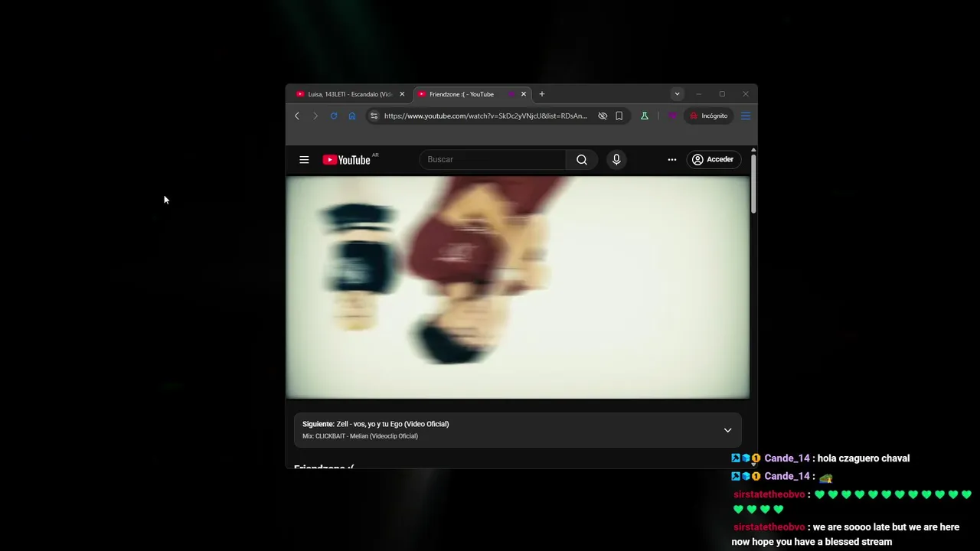Screen dimensions: 980x551
Task: Click 'Mix: CLICKBAIT - Melian' playlist text
Action: [360, 436]
